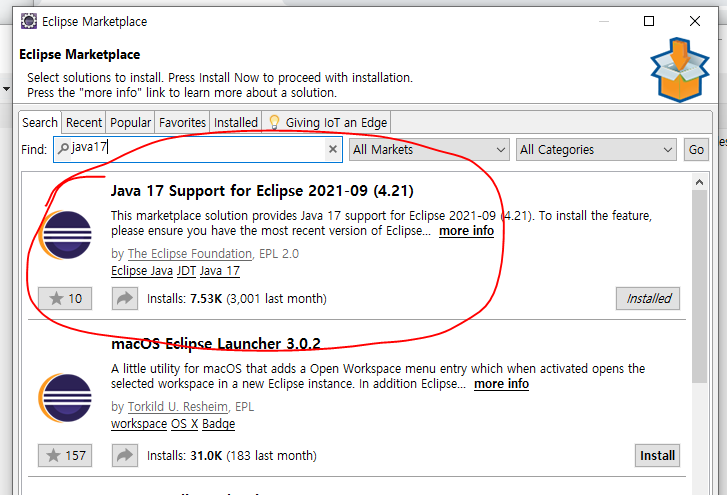Switch to the Installed tab
Image resolution: width=727 pixels, height=495 pixels.
tap(236, 123)
